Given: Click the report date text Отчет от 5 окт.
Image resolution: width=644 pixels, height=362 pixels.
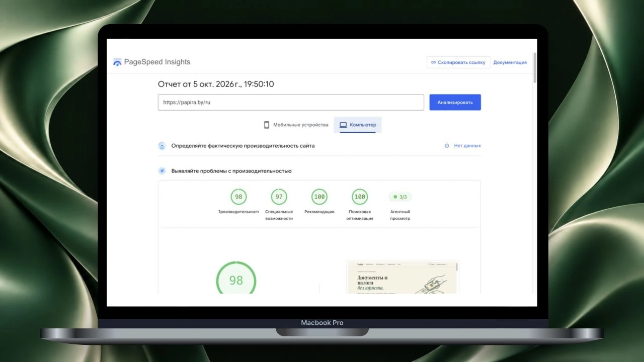Looking at the screenshot, I should (x=216, y=84).
